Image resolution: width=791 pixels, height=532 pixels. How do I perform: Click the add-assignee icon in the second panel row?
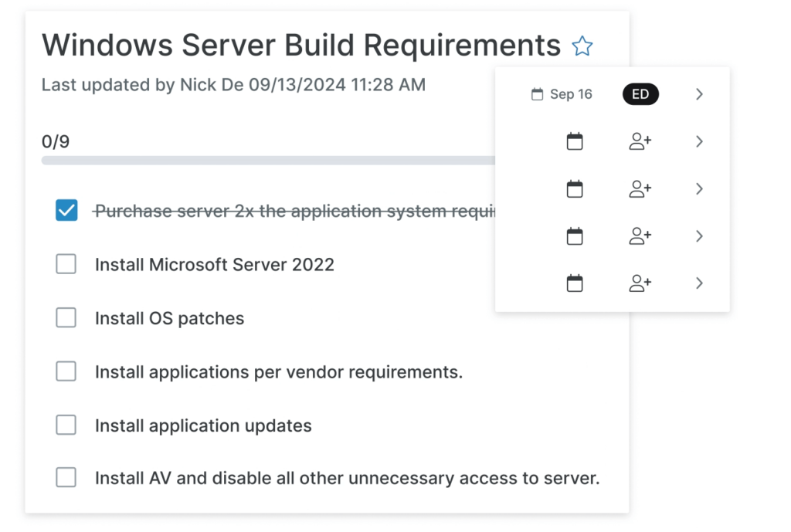tap(640, 141)
